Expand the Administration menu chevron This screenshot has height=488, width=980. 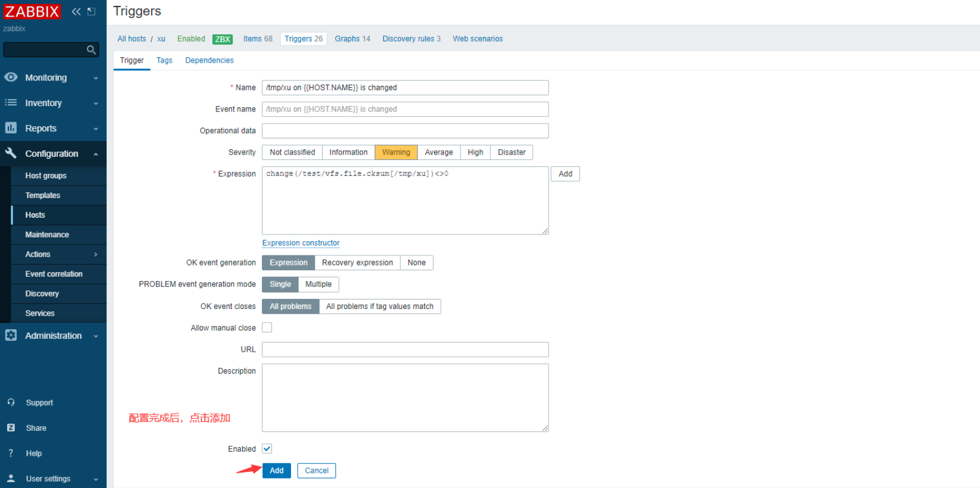pos(95,336)
